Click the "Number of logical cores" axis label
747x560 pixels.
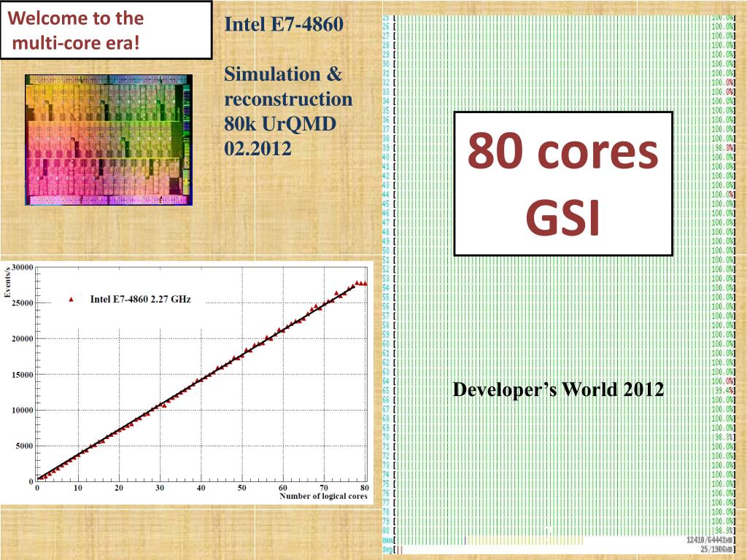(323, 496)
